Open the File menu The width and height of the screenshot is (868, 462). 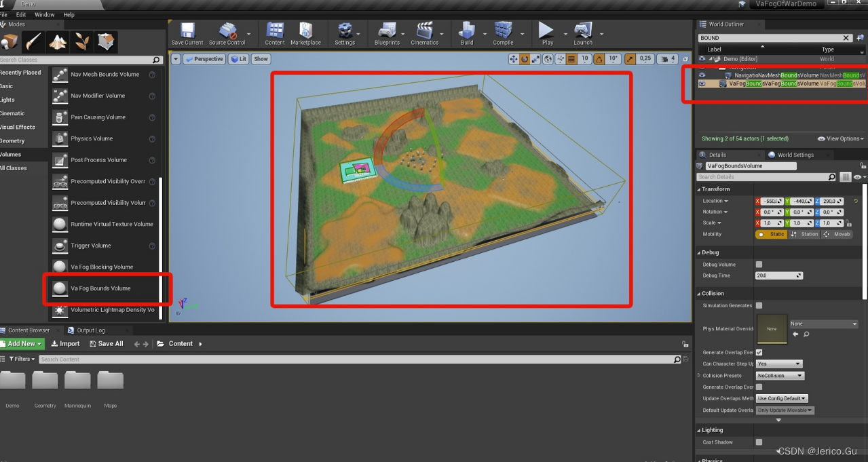point(4,14)
